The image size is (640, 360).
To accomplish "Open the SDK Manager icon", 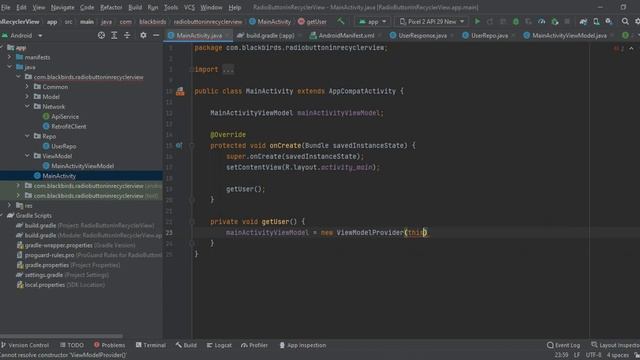I will (x=609, y=21).
